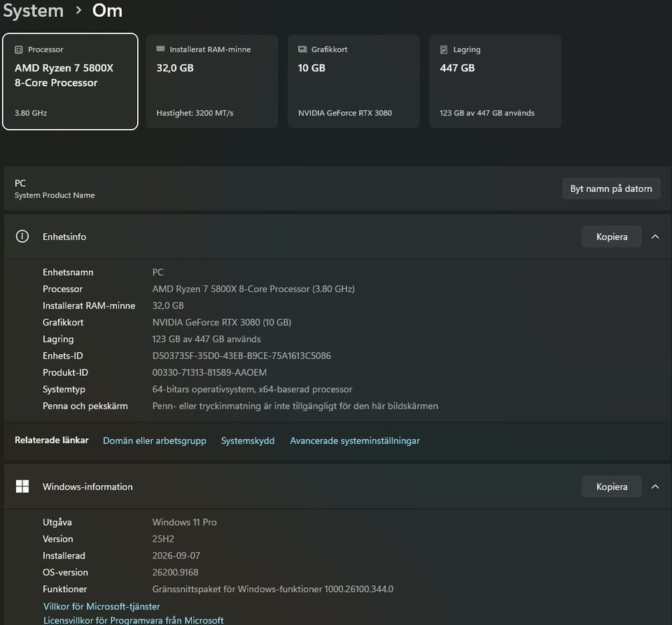Collapse the Windows-information section chevron

[655, 486]
